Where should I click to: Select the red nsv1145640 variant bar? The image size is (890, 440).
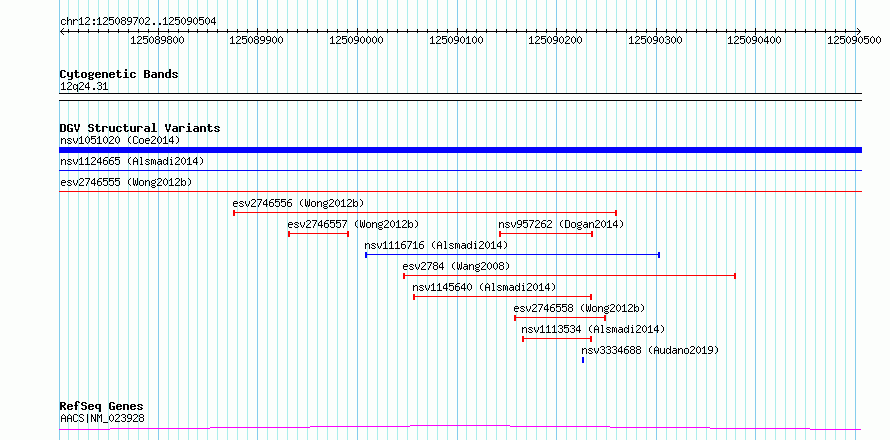(x=503, y=297)
